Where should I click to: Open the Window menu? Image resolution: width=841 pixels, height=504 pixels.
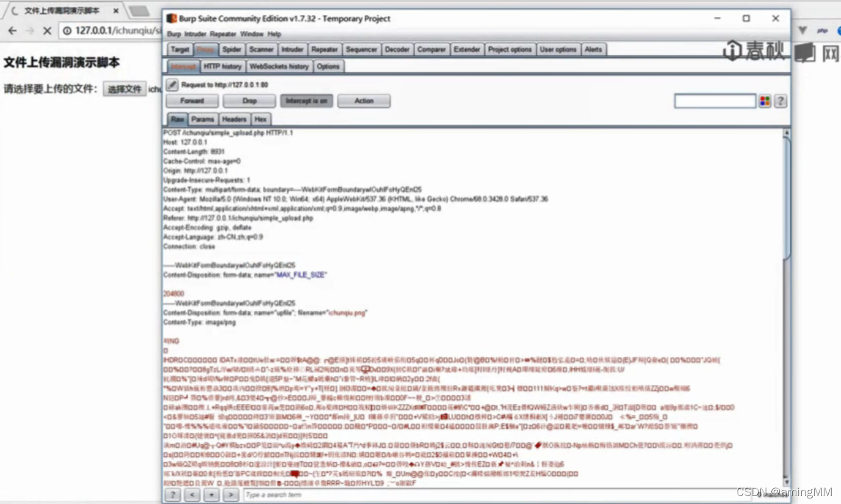[x=252, y=34]
